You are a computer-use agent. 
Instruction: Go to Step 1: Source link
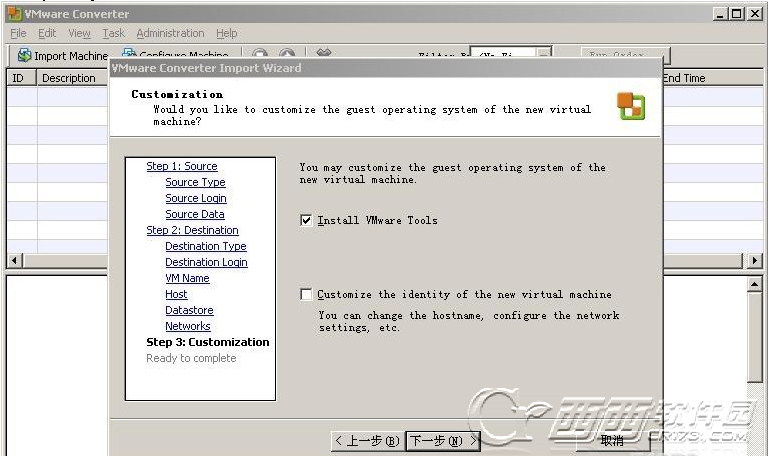click(182, 166)
